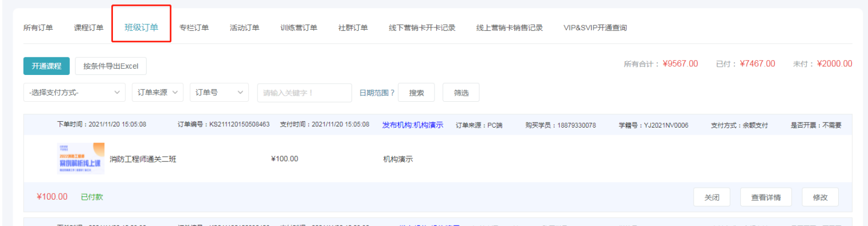This screenshot has height=226, width=868.
Task: Open the 社群订单 tab
Action: click(353, 27)
